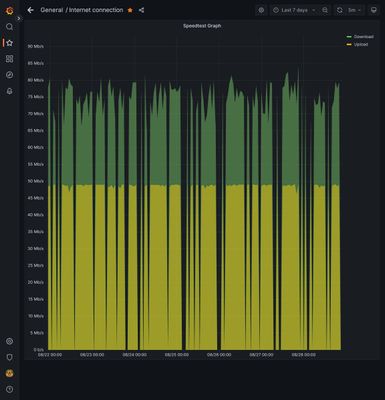Open the user profile avatar

(9, 373)
